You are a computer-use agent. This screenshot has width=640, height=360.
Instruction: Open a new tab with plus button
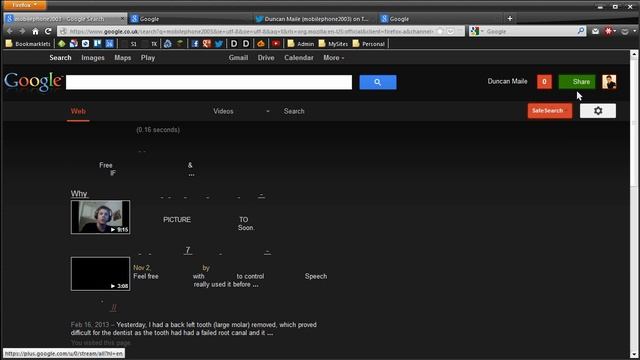(510, 18)
